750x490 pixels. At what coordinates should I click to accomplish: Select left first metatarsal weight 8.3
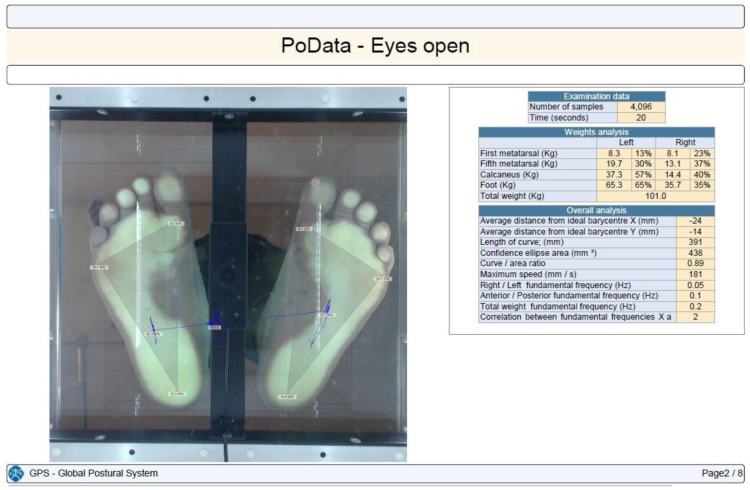coord(614,154)
